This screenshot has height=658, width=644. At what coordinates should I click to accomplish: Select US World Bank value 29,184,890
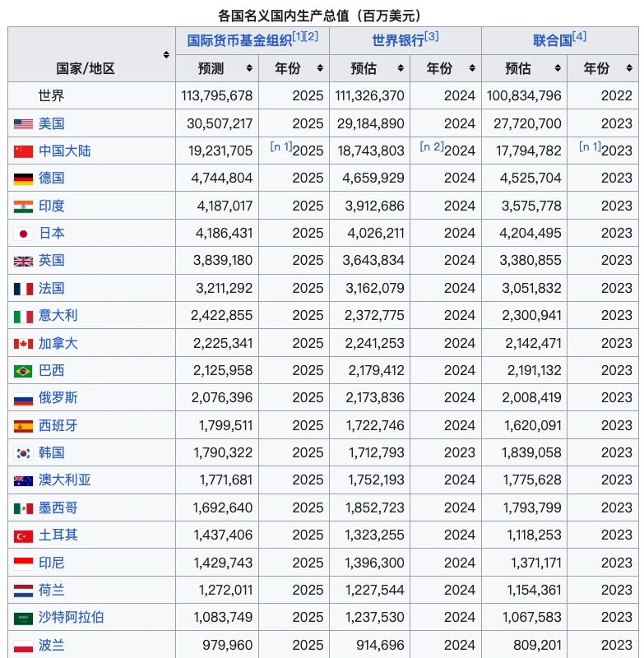370,124
